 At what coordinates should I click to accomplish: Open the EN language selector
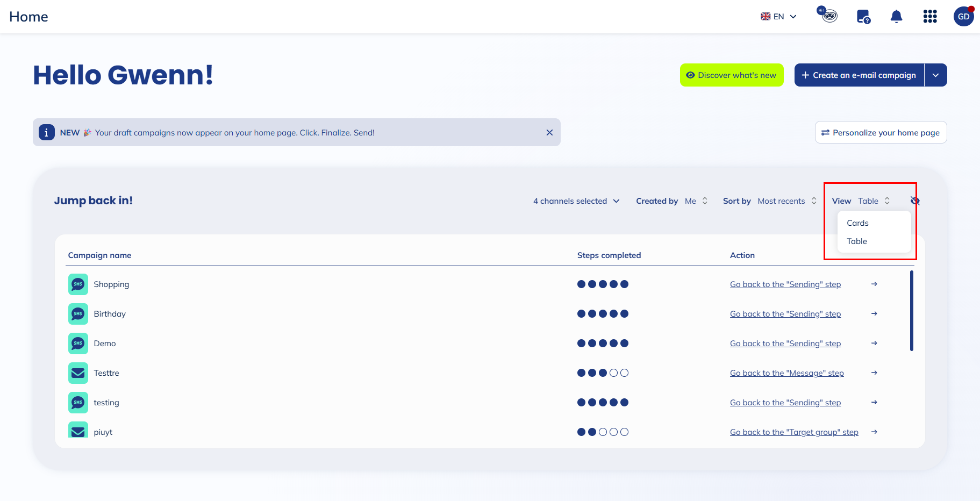778,17
